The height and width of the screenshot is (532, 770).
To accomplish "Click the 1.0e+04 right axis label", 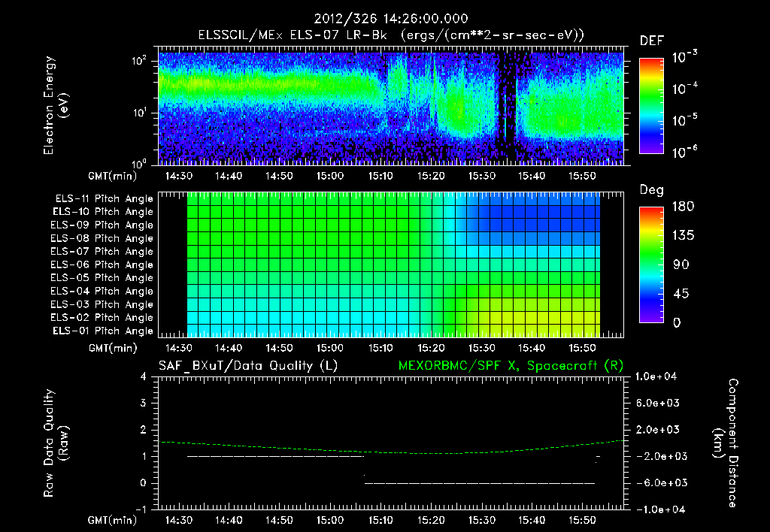I will click(x=656, y=376).
